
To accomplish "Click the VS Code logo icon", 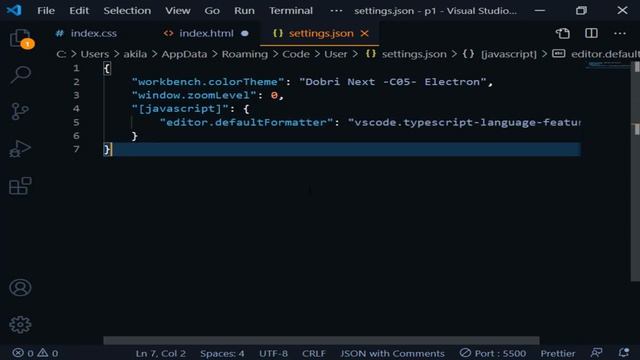I will tap(14, 10).
